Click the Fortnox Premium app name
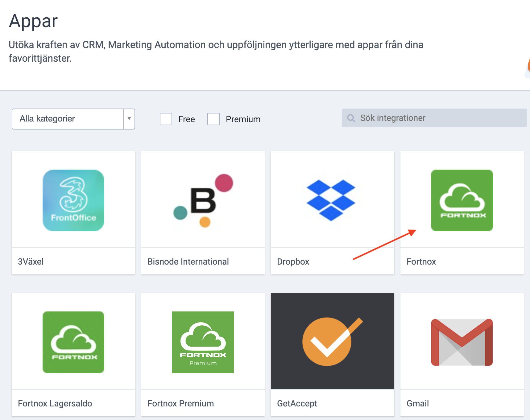The image size is (530, 420). click(181, 403)
